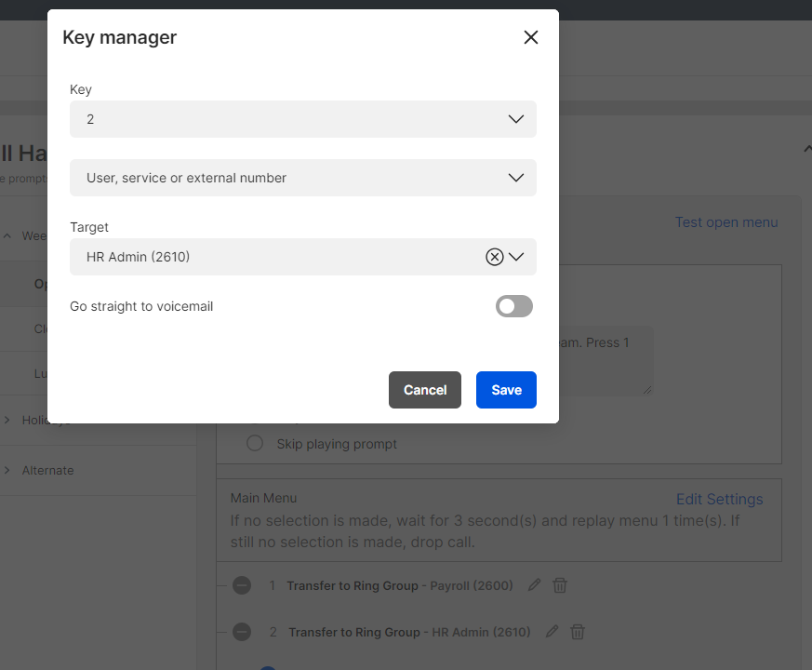This screenshot has height=670, width=812.
Task: Expand the Holidays section in sidebar
Action: click(7, 420)
